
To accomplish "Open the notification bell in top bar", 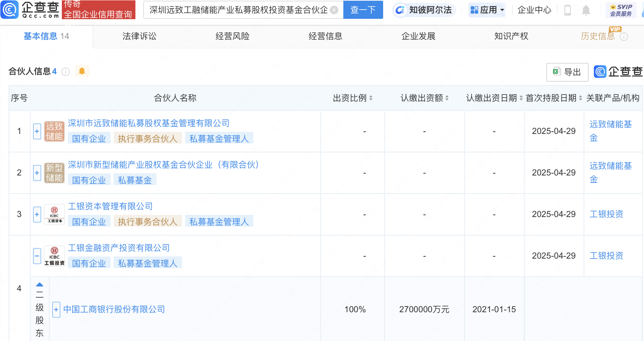I will coord(586,10).
